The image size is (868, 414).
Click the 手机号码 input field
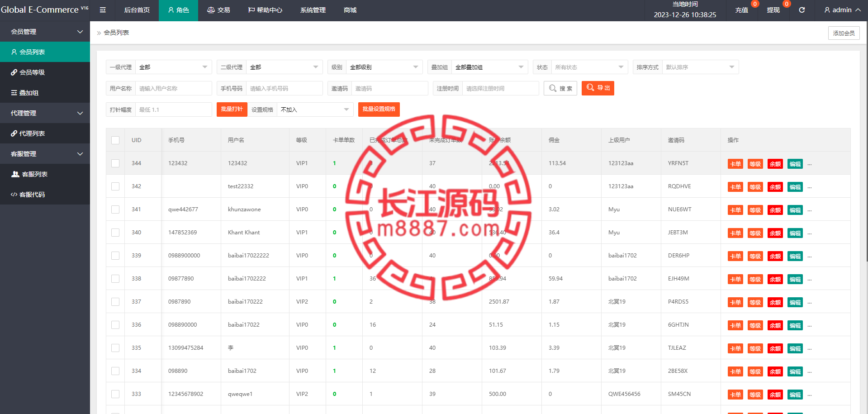(285, 88)
